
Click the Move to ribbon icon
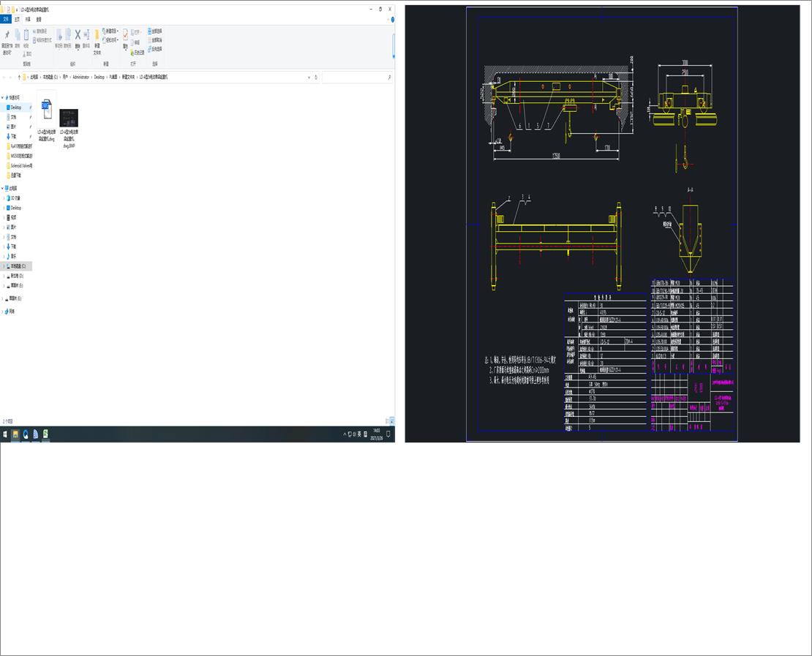click(59, 35)
